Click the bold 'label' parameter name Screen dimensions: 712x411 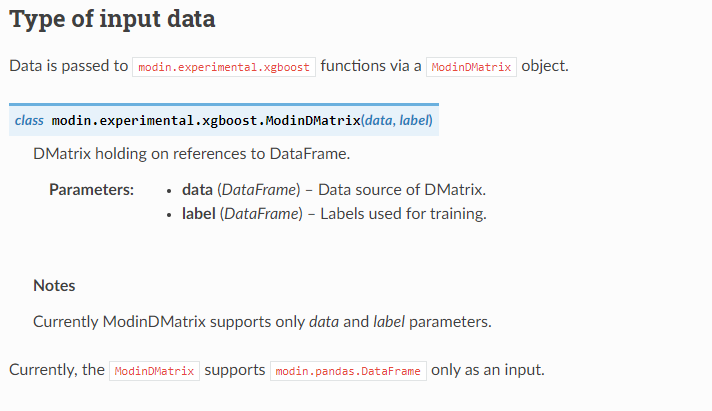coord(199,213)
